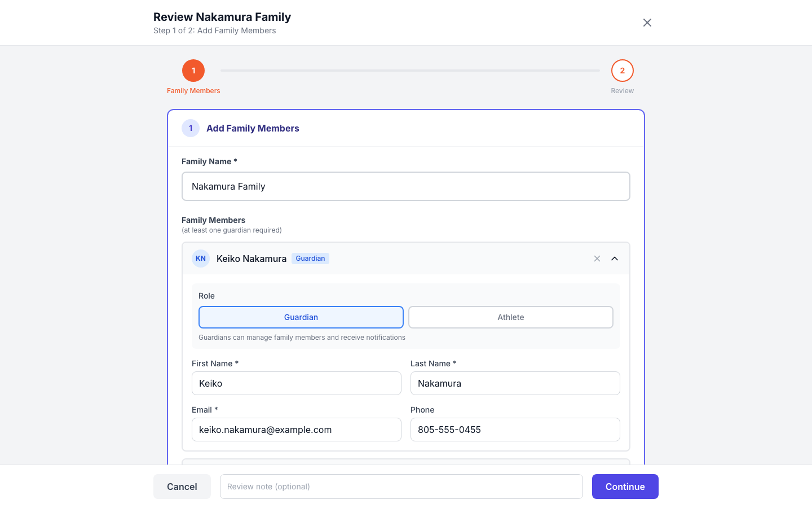The image size is (812, 508).
Task: Click the at least one guardian note
Action: 232,230
